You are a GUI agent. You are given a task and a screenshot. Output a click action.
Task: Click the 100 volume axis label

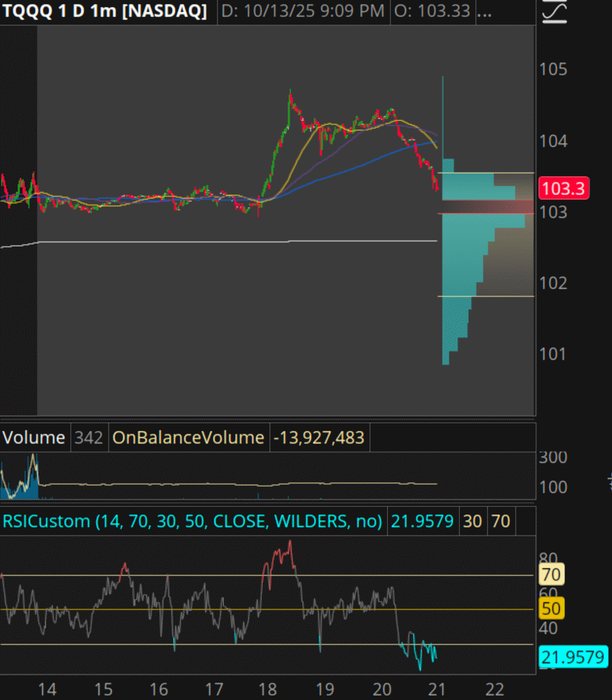[x=553, y=487]
